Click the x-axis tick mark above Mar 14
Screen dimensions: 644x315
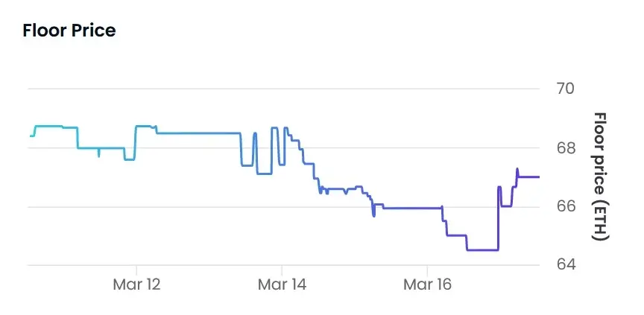[x=282, y=268]
